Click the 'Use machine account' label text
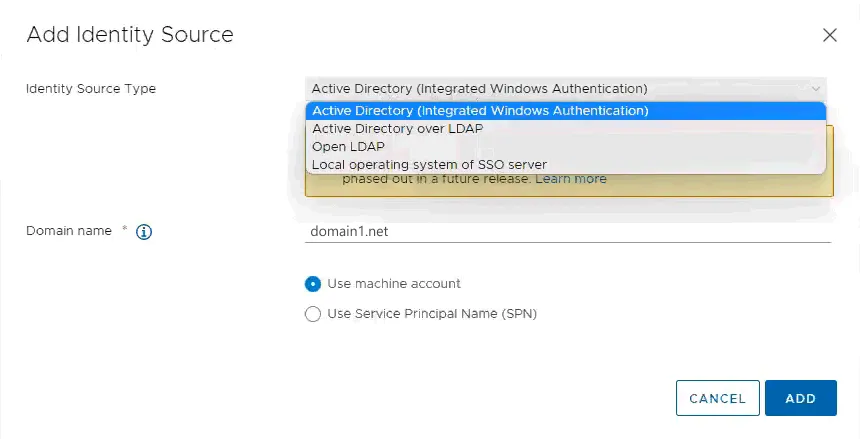This screenshot has width=860, height=439. coord(394,284)
